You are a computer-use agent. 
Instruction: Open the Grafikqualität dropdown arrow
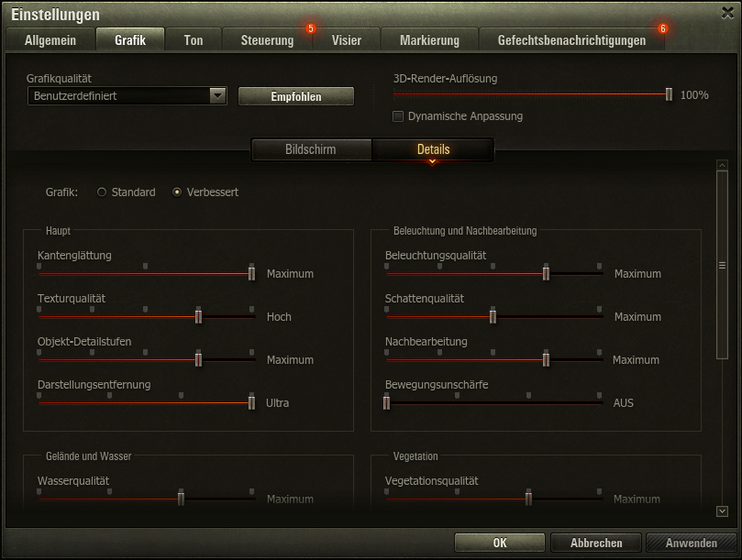[217, 95]
